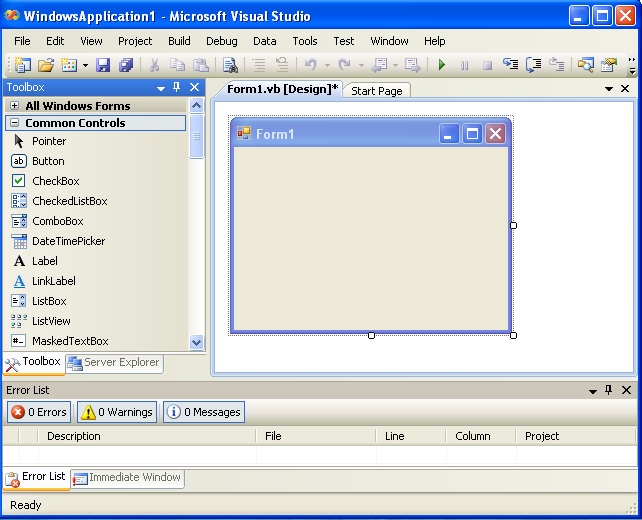Click the Comment out lines icon
The width and height of the screenshot is (642, 520).
tap(259, 65)
